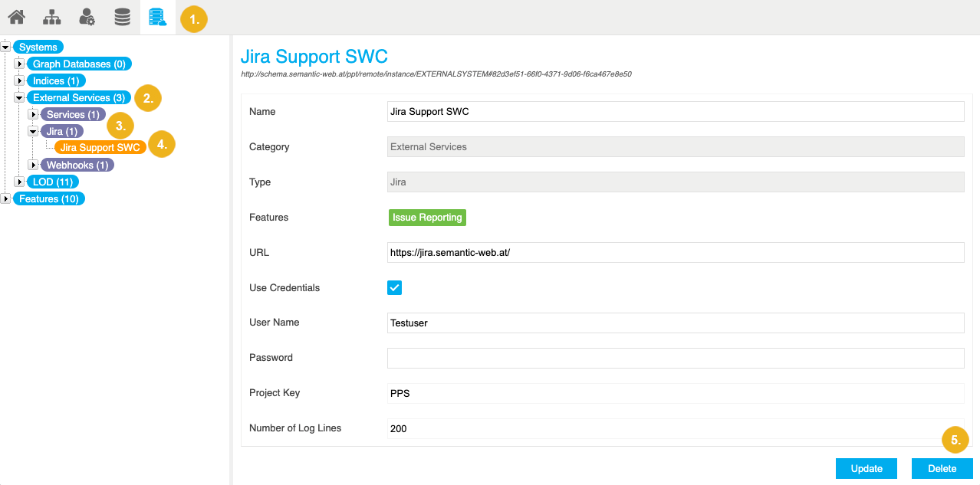
Task: Select LOD (11) in tree
Action: coord(53,182)
